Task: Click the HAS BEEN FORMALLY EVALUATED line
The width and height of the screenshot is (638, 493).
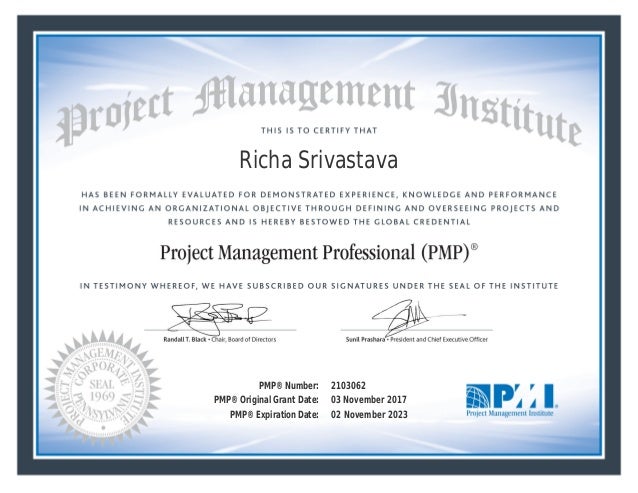Action: [319, 194]
